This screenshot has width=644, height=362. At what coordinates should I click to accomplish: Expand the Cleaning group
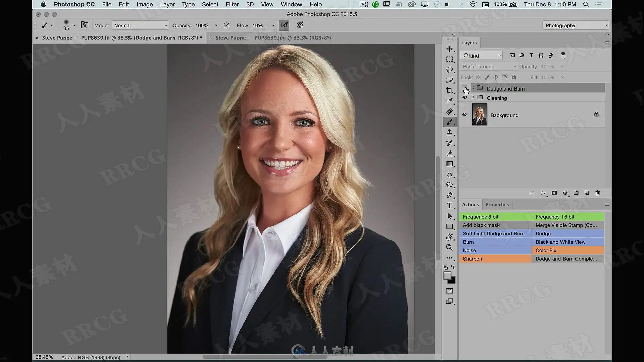click(x=473, y=98)
